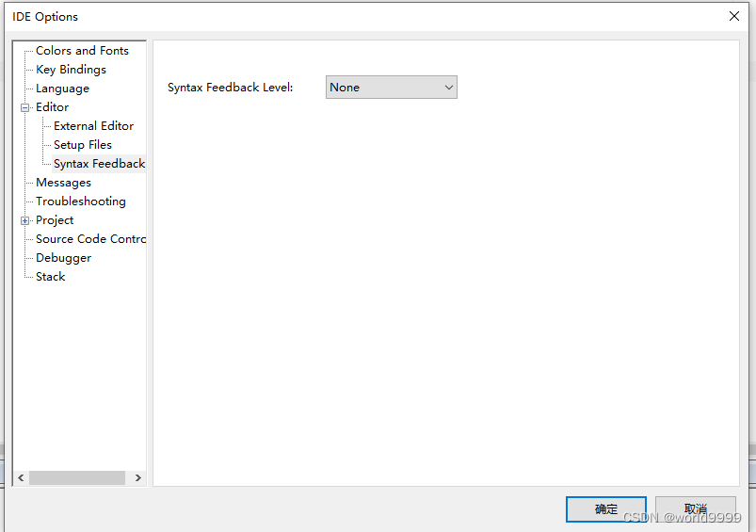Image resolution: width=756 pixels, height=532 pixels.
Task: Select Stack in the options tree
Action: pos(50,277)
